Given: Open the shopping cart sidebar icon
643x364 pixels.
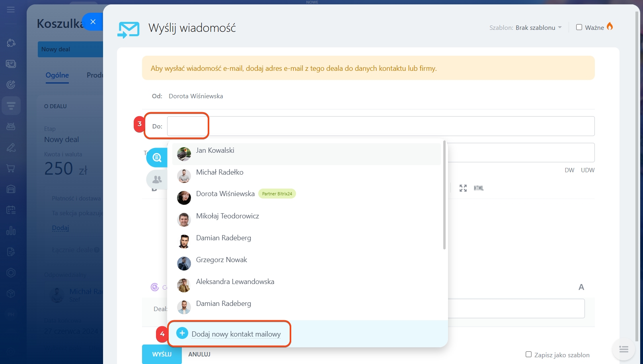Looking at the screenshot, I should pos(11,168).
